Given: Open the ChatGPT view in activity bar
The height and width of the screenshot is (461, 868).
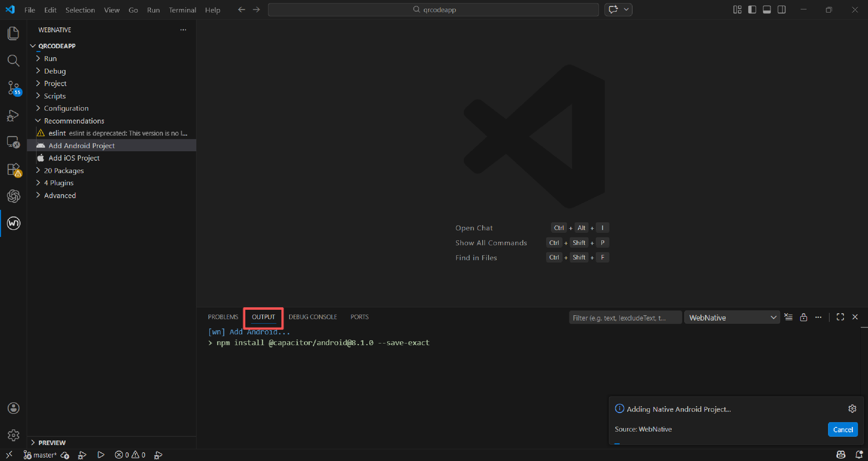Looking at the screenshot, I should point(13,196).
